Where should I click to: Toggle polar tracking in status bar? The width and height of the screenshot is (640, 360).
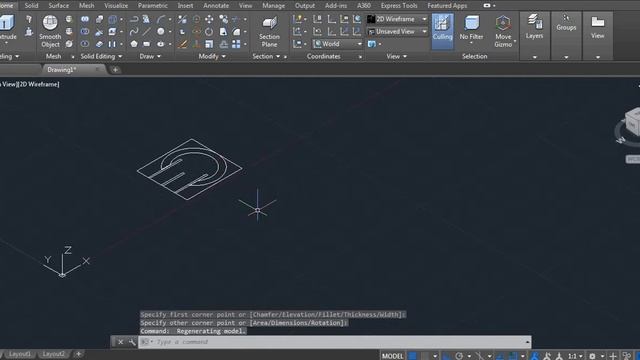coord(459,356)
